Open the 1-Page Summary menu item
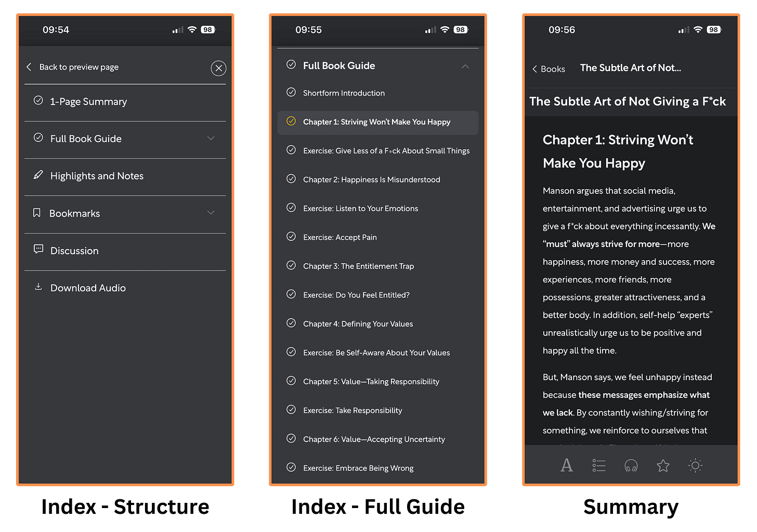 (x=88, y=101)
